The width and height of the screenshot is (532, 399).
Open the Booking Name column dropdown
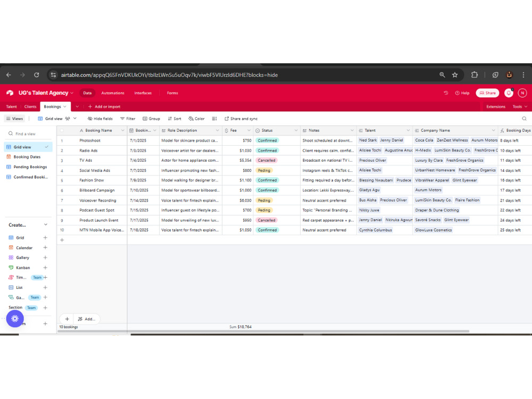pyautogui.click(x=122, y=131)
